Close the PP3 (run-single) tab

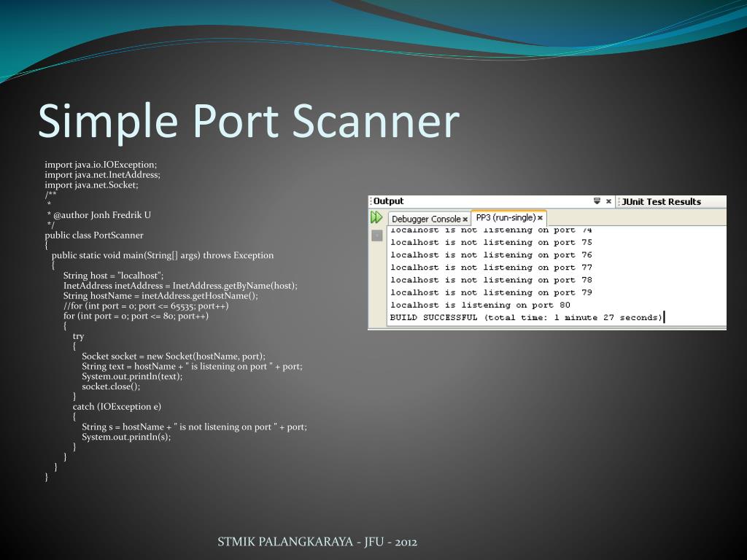(x=540, y=218)
